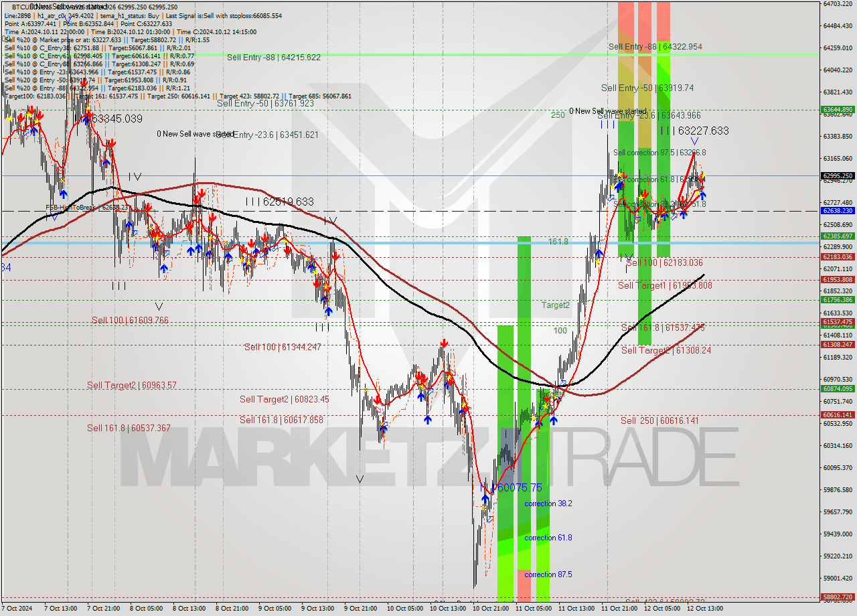857x616 pixels.
Task: Click the 62638.230 price axis tag
Action: (x=837, y=210)
